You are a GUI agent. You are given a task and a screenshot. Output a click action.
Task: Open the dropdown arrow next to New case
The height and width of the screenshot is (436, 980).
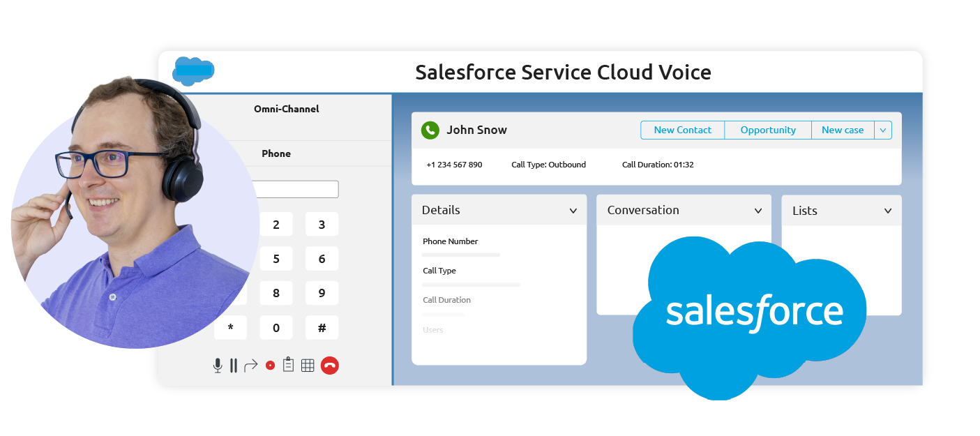tap(882, 130)
